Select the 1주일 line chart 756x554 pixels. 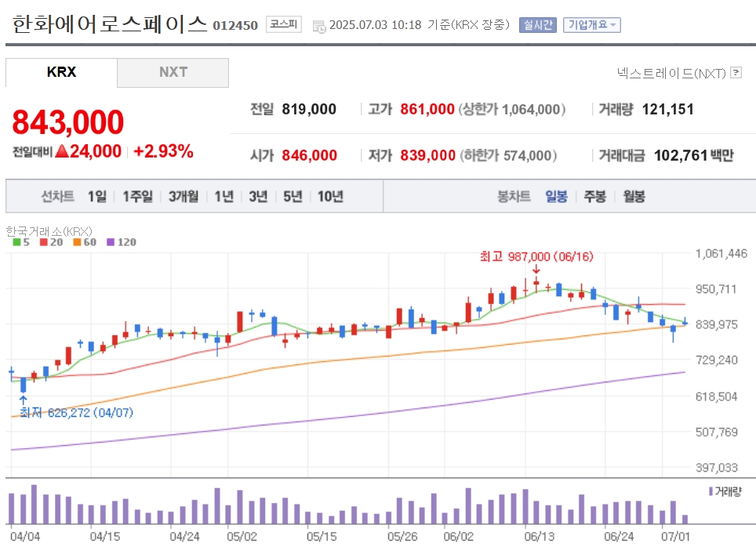coord(137,197)
